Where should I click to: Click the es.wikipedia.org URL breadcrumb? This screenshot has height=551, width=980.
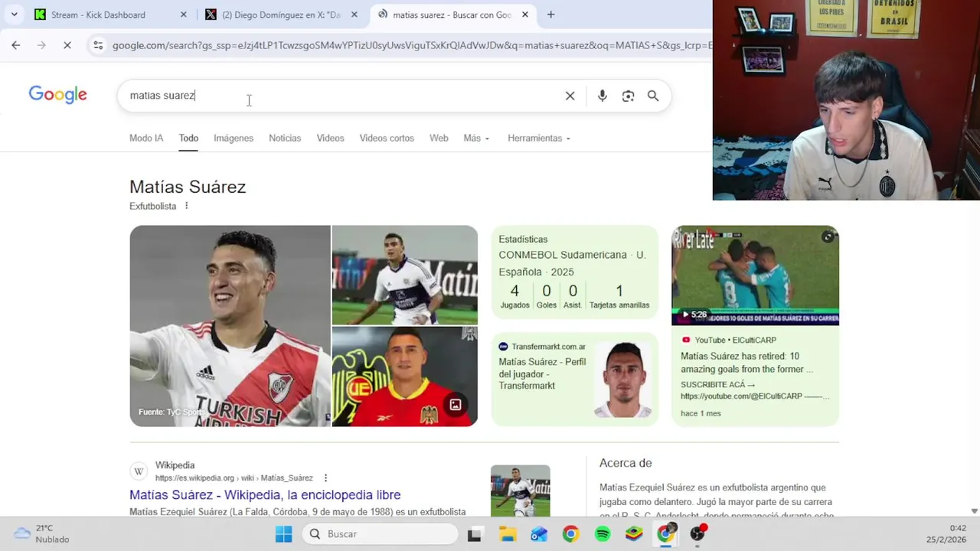point(234,478)
